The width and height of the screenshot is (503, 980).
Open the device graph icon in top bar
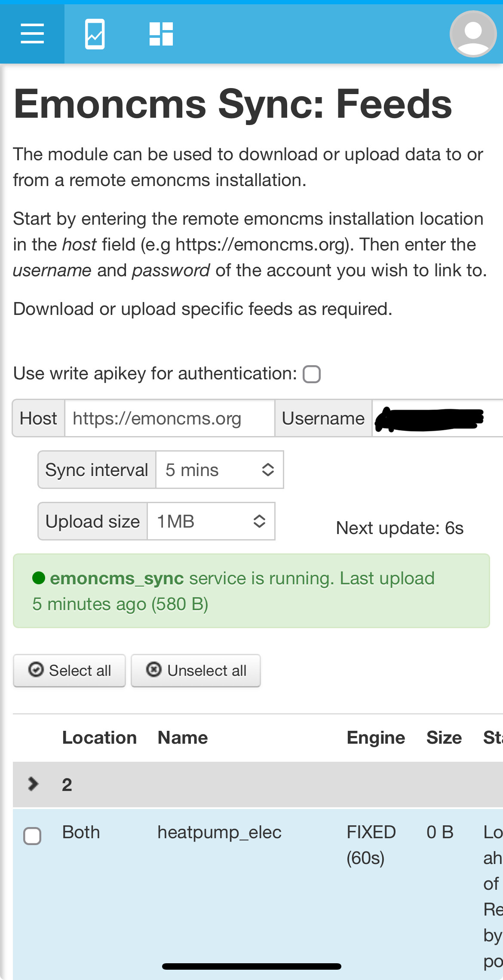pos(95,34)
